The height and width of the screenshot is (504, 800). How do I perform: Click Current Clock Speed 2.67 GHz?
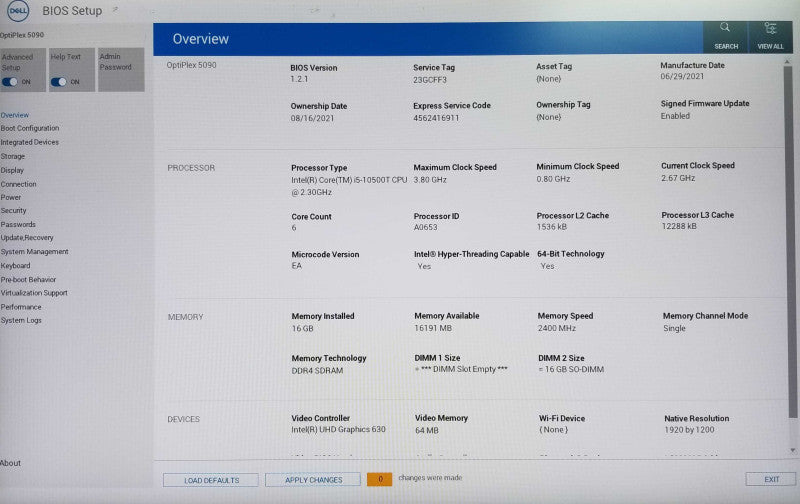tap(678, 178)
